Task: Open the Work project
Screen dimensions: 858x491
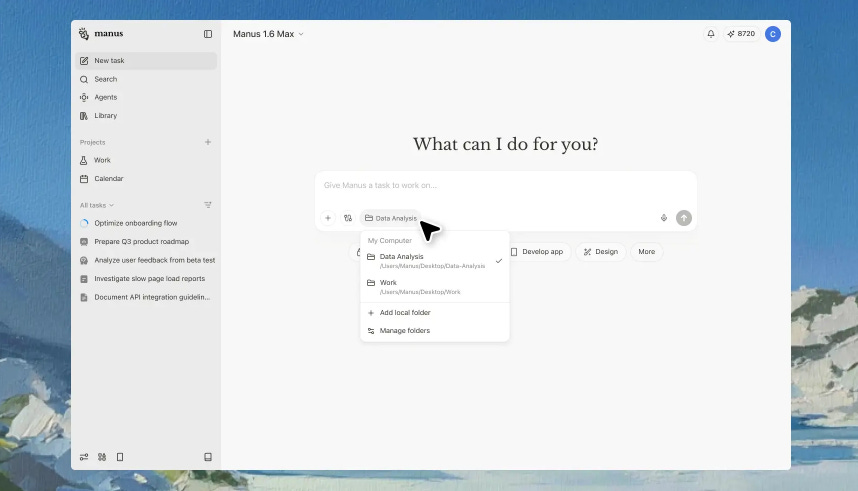Action: tap(146, 160)
